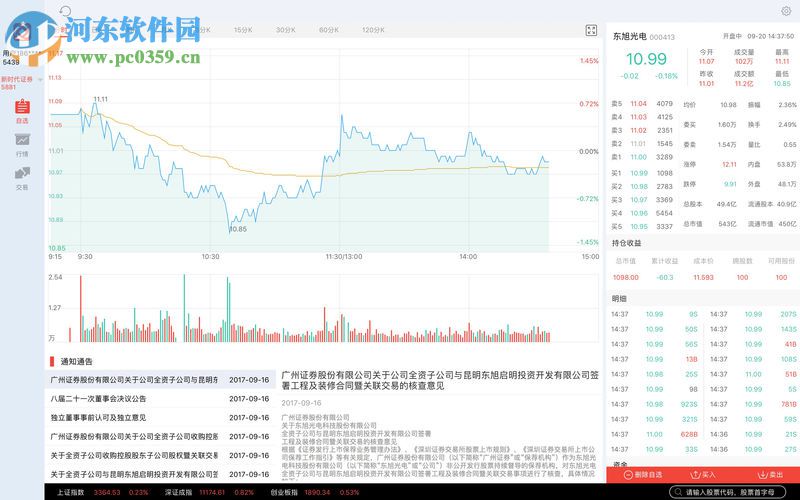Click the 14:37 trade row with 923S
This screenshot has height=500, width=800.
coord(654,404)
